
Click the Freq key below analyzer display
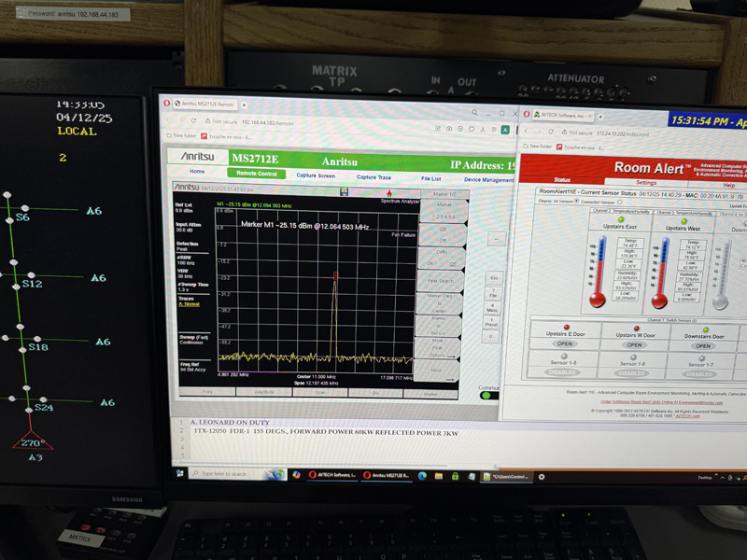tap(207, 391)
